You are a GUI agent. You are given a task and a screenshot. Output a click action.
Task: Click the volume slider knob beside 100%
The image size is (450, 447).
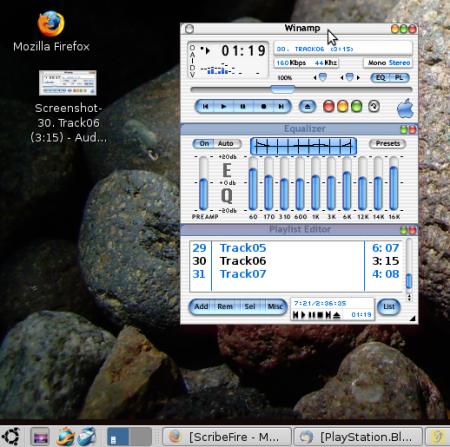[x=323, y=77]
